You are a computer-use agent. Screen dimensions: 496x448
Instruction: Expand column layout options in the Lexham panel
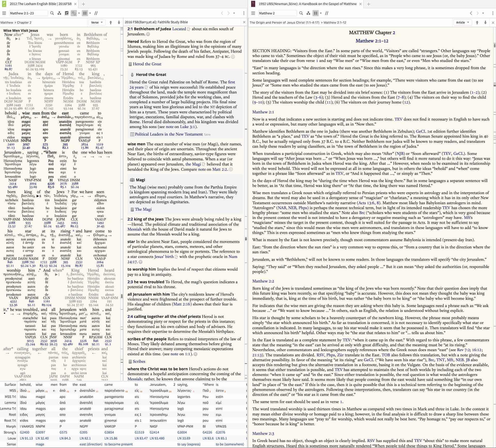(x=90, y=13)
